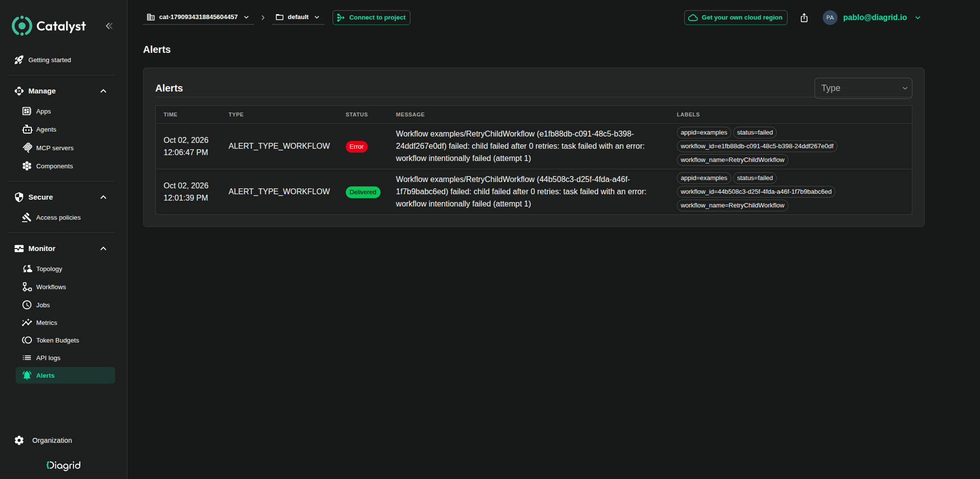Image resolution: width=980 pixels, height=479 pixels.
Task: Open Organization settings gear icon
Action: point(19,440)
